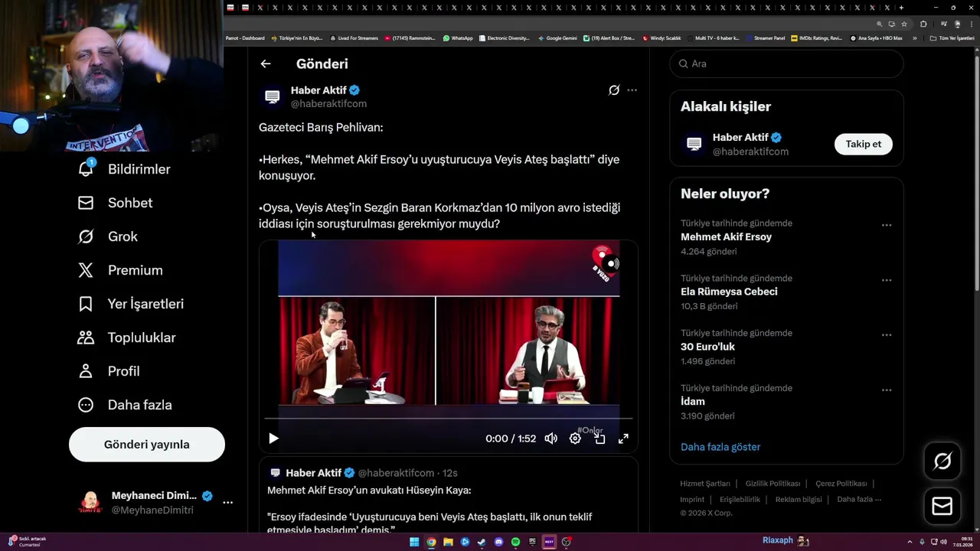
Task: Open video settings gear
Action: click(x=575, y=439)
